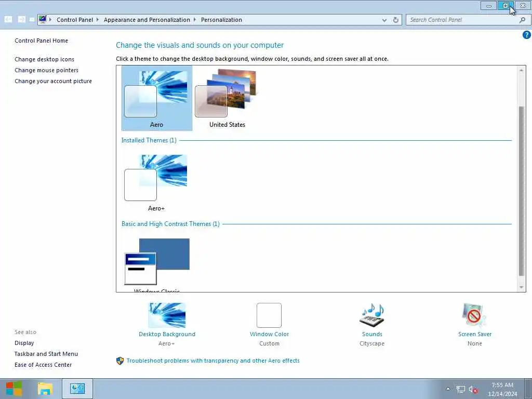Open Change mouse pointers

(46, 70)
